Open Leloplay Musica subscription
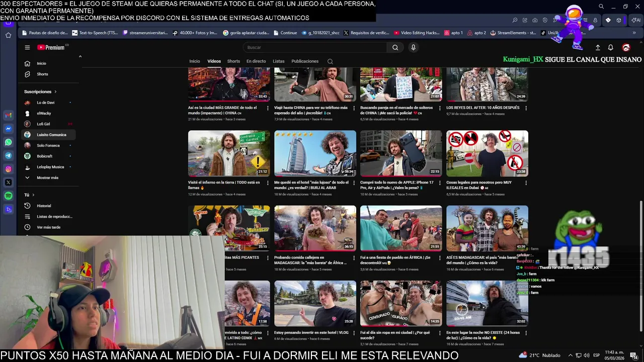Screen dimensions: 644x362 pyautogui.click(x=48, y=167)
